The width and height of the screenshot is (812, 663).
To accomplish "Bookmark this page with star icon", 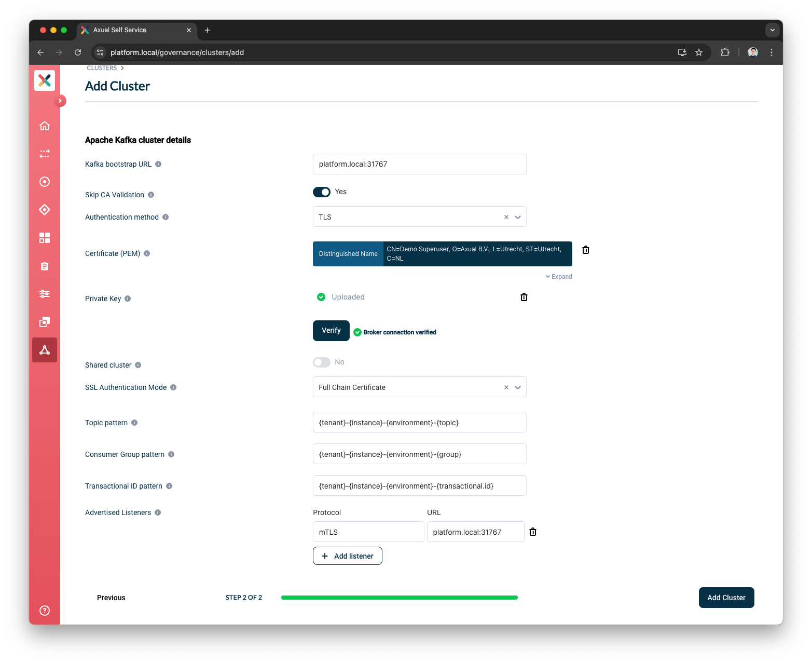I will pos(699,52).
